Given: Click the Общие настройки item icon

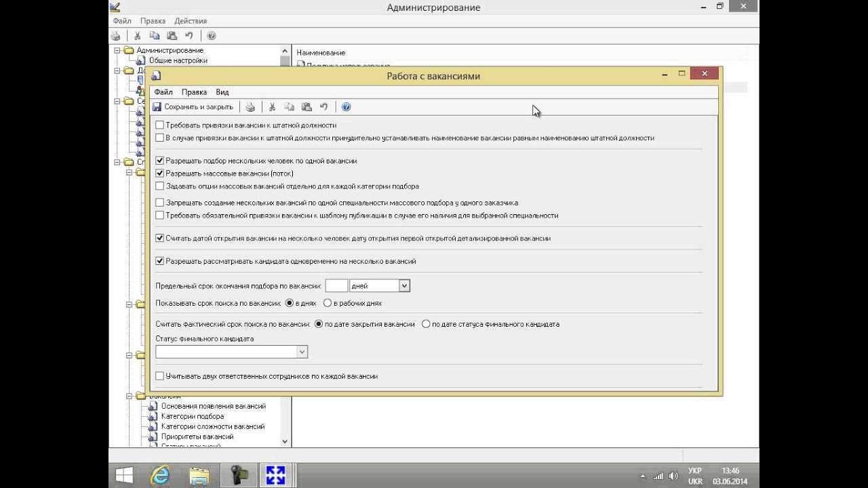Looking at the screenshot, I should pos(140,60).
